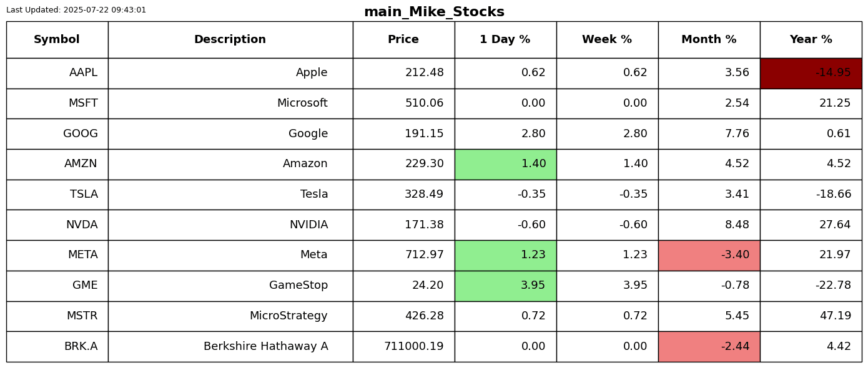Click the 1 Day % column header
868x368 pixels.
(505, 40)
